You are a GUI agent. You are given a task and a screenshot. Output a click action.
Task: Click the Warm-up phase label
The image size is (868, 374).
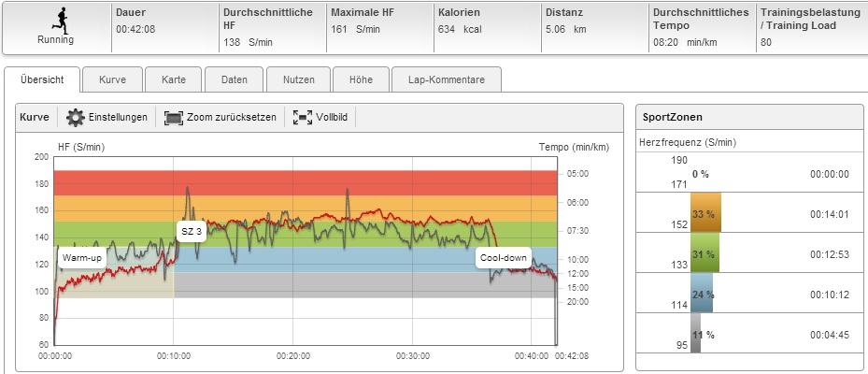82,257
